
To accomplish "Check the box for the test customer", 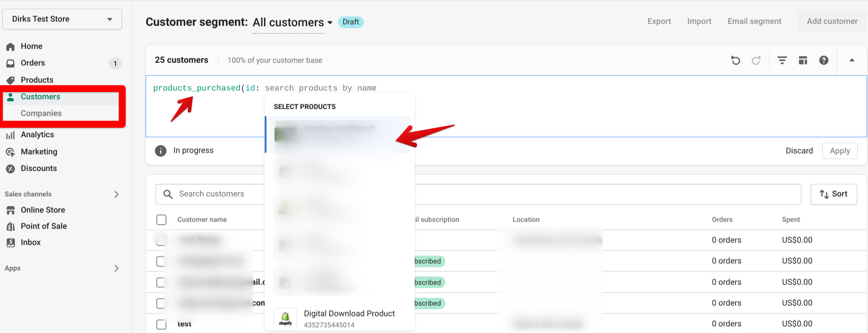I will point(161,324).
